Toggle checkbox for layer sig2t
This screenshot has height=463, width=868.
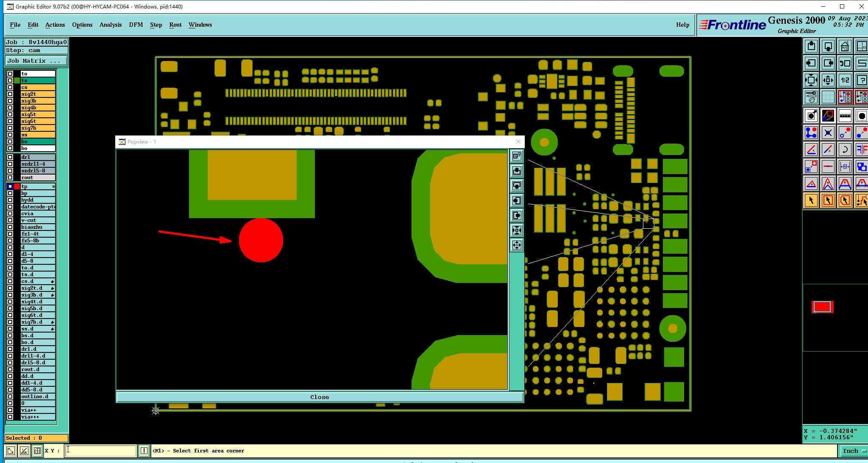click(10, 94)
